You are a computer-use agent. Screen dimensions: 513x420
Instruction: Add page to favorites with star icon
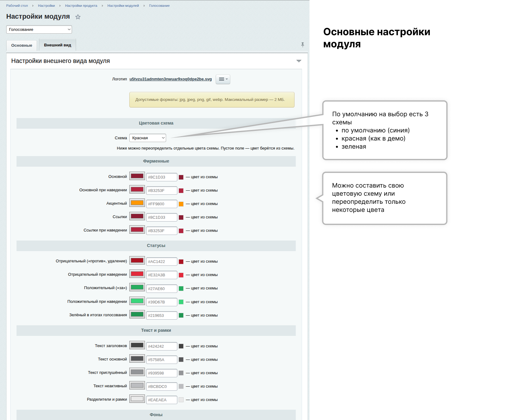(78, 17)
